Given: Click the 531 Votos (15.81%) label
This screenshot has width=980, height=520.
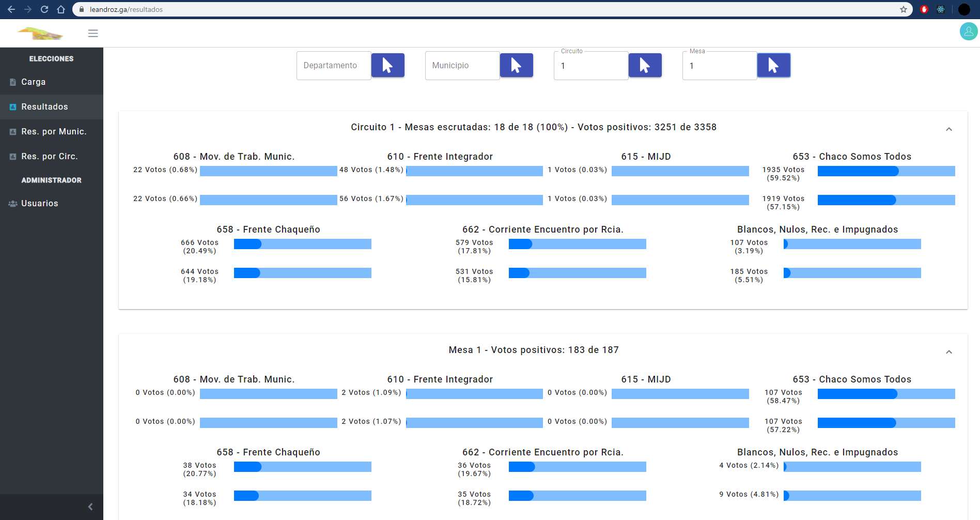Looking at the screenshot, I should [474, 276].
